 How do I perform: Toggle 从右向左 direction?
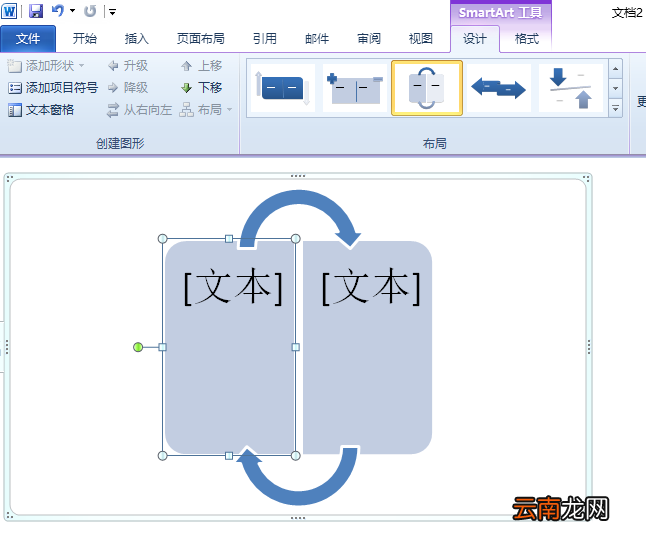point(139,110)
